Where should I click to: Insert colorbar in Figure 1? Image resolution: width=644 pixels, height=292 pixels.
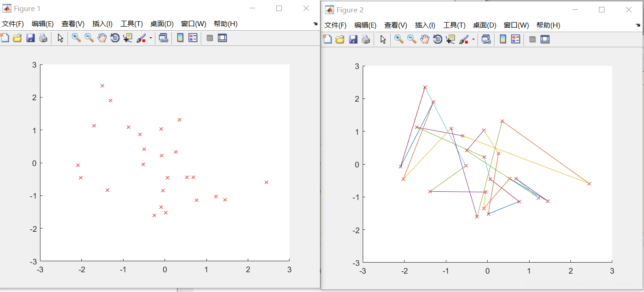pos(180,38)
